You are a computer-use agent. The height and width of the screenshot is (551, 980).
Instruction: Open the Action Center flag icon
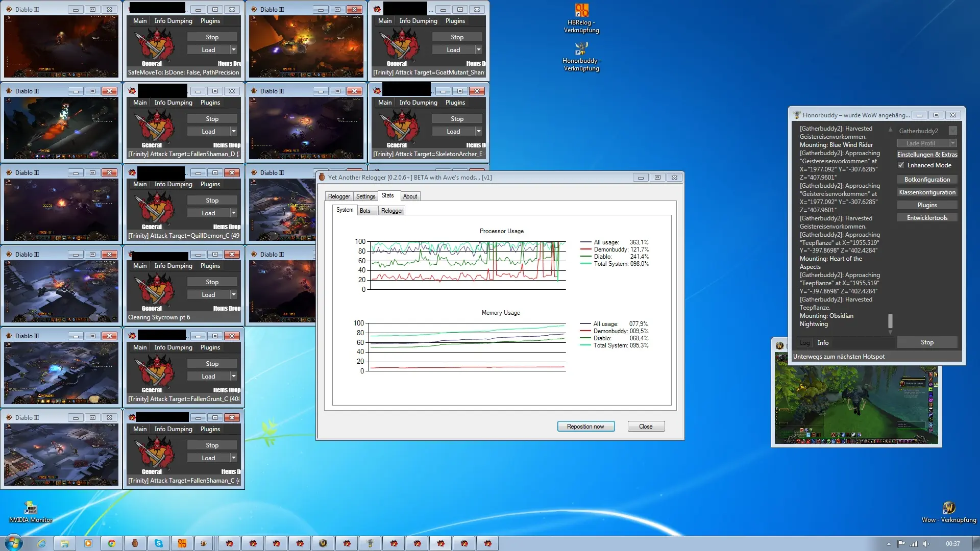coord(901,544)
